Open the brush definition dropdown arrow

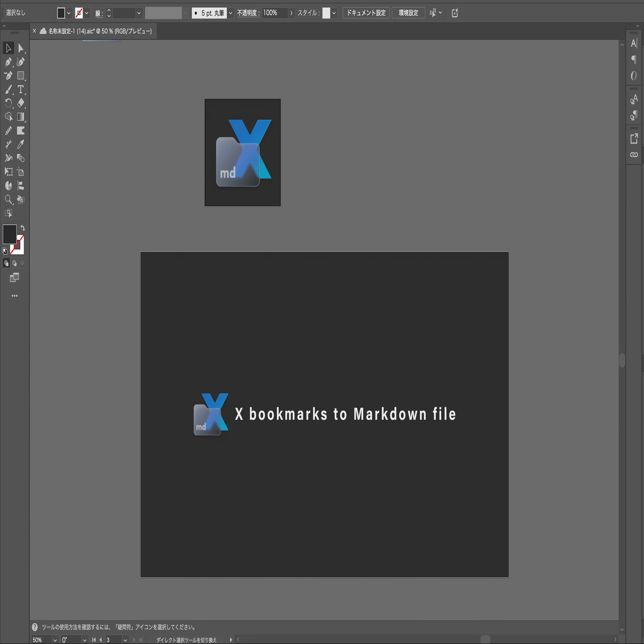230,13
